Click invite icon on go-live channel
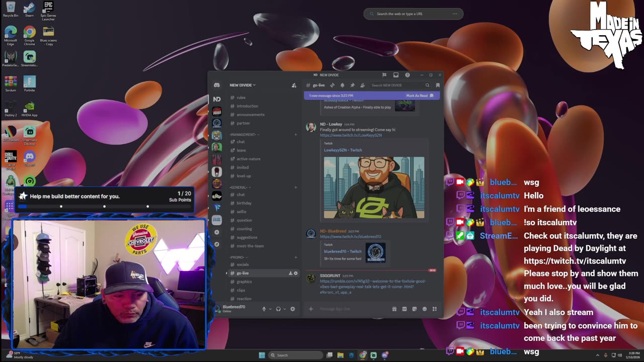Image resolution: width=644 pixels, height=362 pixels. tap(290, 273)
